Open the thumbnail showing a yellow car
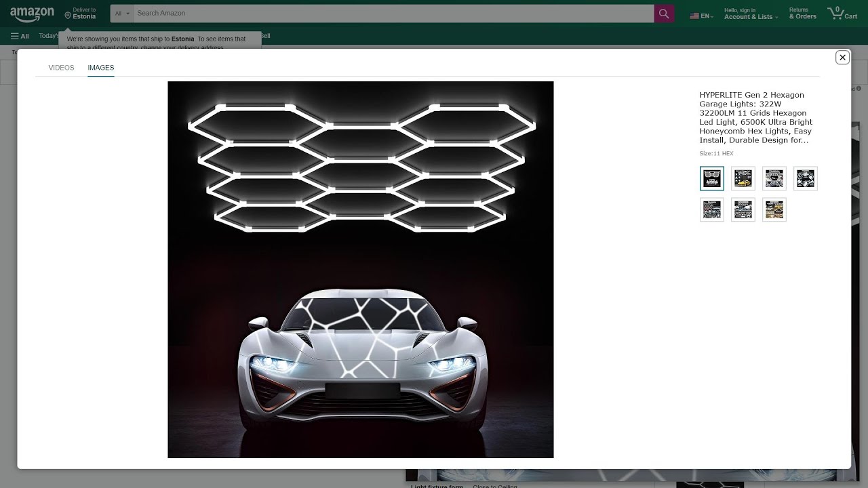868x488 pixels. click(743, 178)
